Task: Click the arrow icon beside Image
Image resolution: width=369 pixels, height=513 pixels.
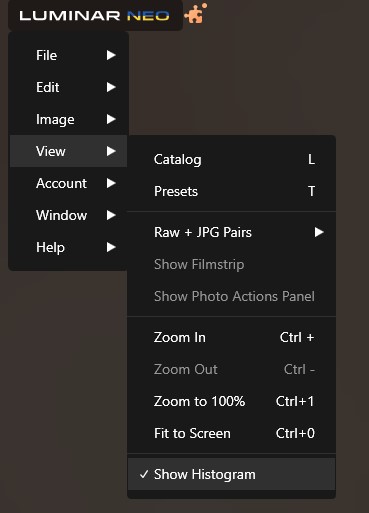Action: 111,119
